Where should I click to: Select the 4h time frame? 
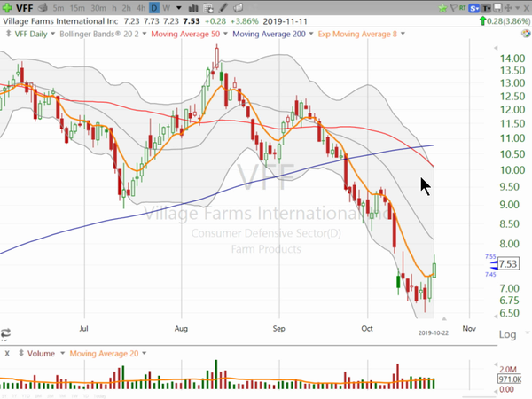pos(141,8)
